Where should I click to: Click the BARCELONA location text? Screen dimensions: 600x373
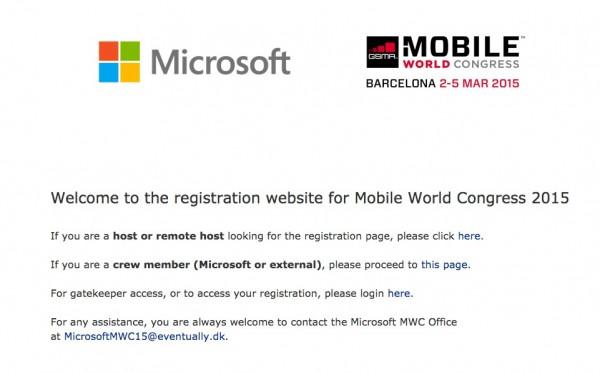(x=401, y=83)
